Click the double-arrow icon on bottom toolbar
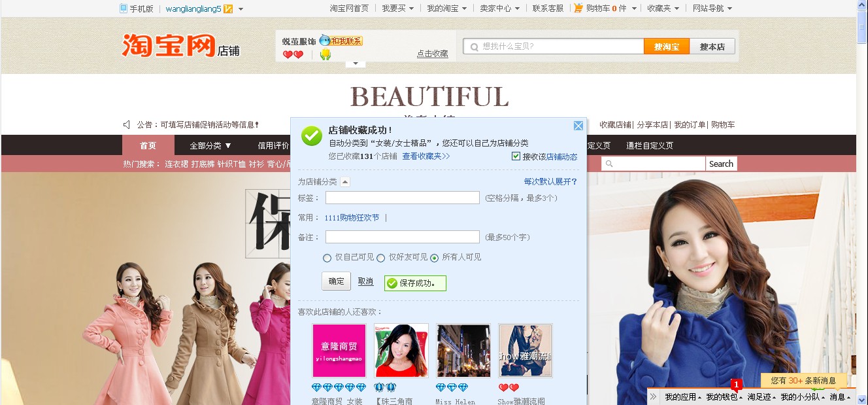The image size is (868, 405). [653, 396]
